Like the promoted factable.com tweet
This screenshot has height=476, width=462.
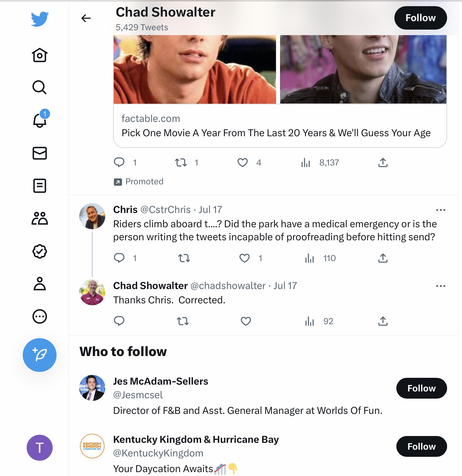(x=243, y=163)
